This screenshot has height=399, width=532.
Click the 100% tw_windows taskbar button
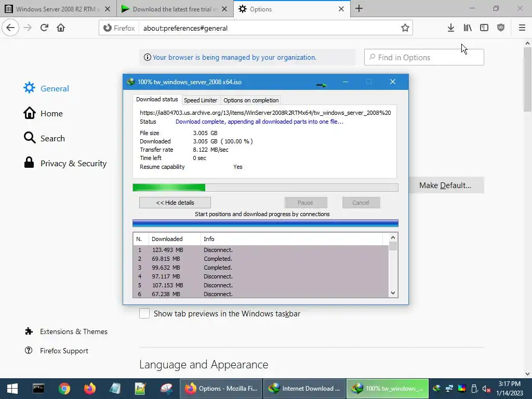click(388, 389)
